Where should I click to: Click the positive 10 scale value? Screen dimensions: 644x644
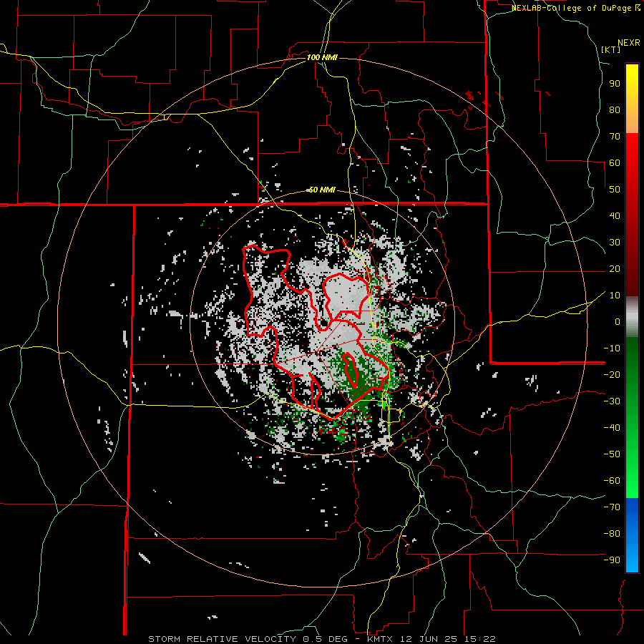(x=615, y=296)
